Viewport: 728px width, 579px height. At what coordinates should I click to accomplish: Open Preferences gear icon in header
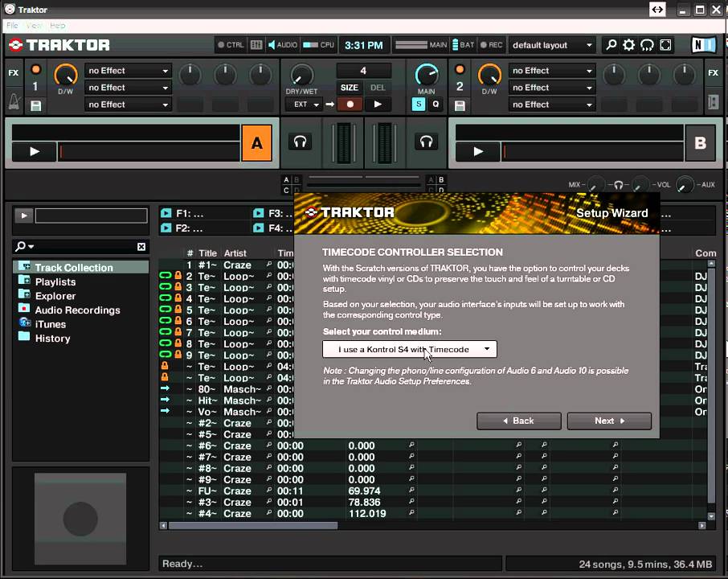pyautogui.click(x=629, y=45)
